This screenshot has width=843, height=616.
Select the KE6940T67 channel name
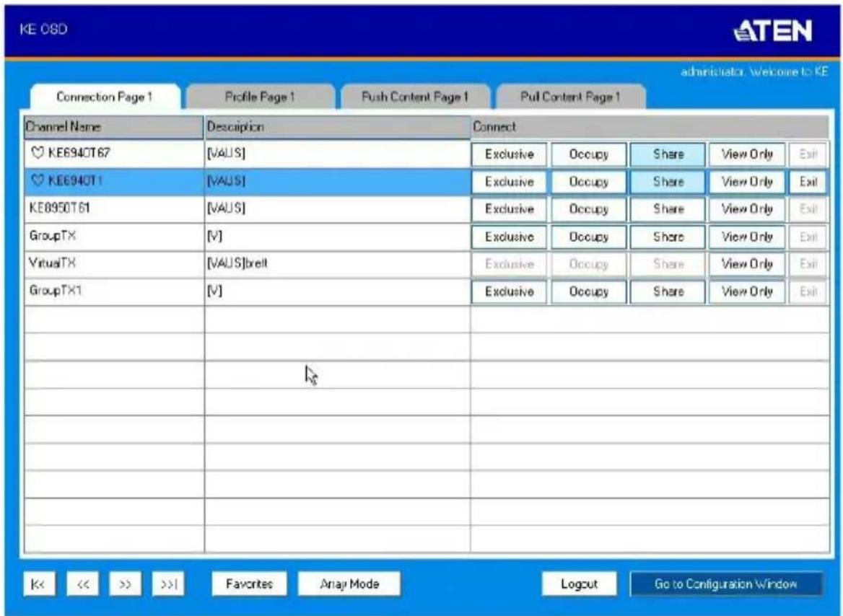(79, 153)
